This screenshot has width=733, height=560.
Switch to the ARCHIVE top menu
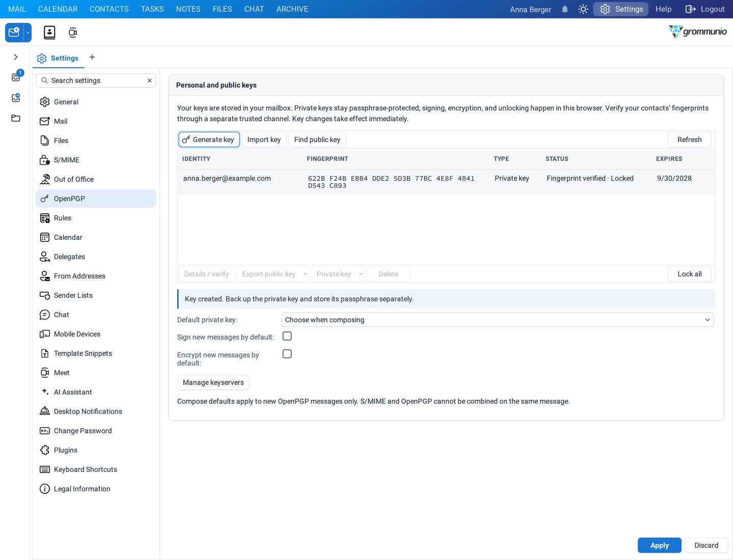click(x=292, y=9)
